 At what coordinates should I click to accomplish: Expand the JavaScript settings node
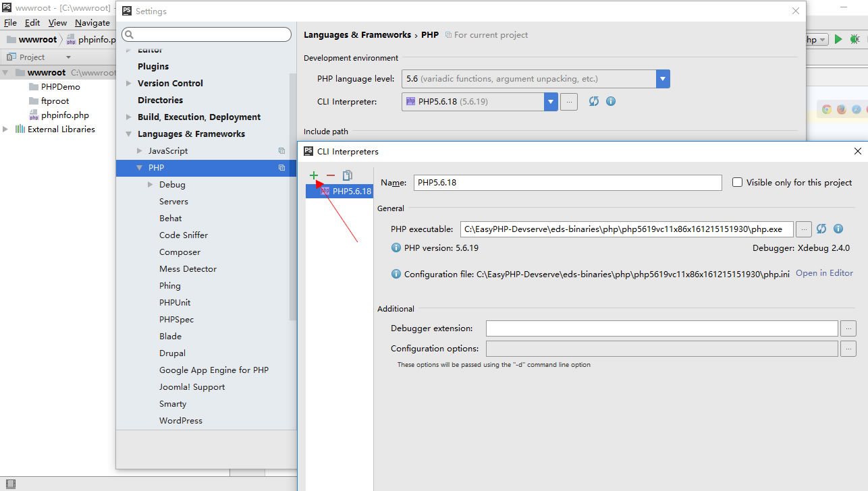pos(140,151)
